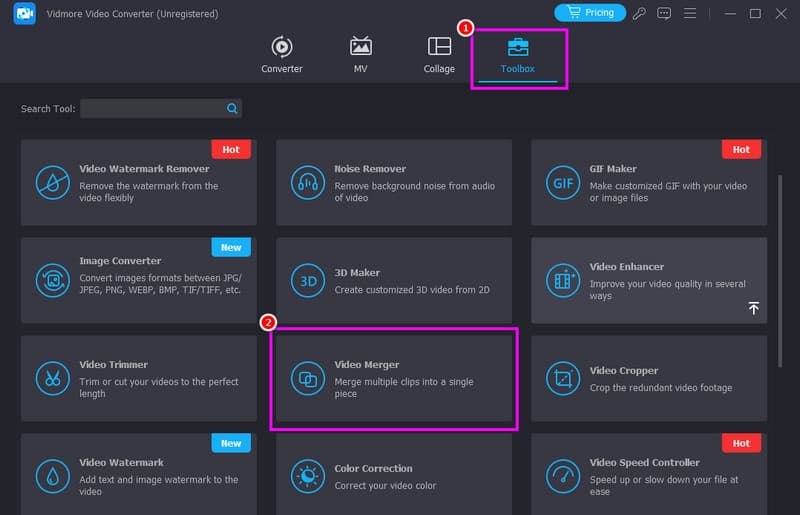Click the Noise Remover headphone icon
The width and height of the screenshot is (800, 515).
click(x=308, y=183)
